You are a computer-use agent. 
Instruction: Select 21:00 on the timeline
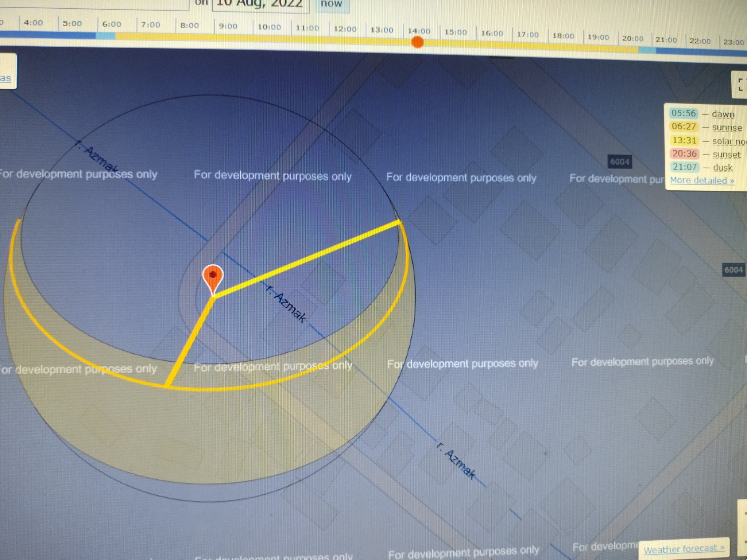coord(666,40)
